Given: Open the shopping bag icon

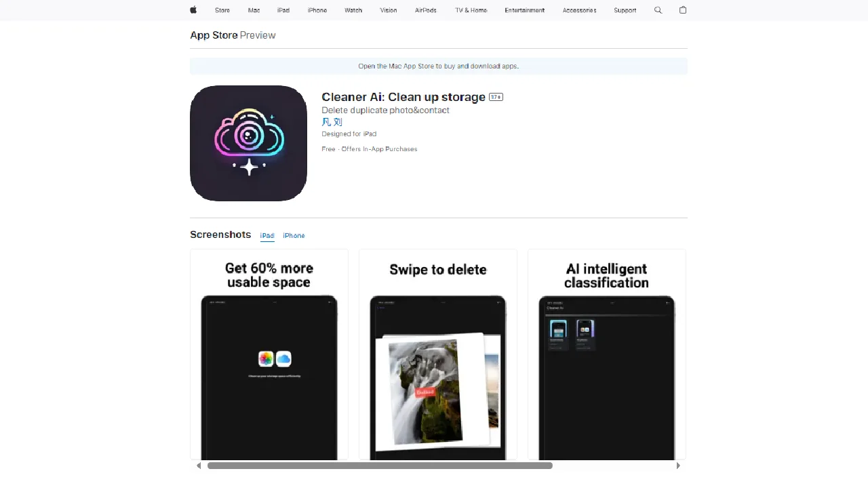Looking at the screenshot, I should click(683, 10).
